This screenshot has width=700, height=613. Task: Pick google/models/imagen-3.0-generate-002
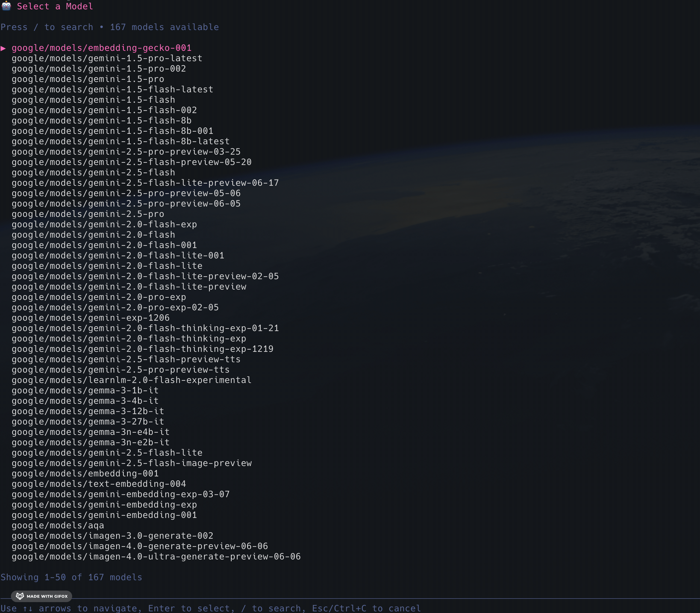[x=113, y=536]
